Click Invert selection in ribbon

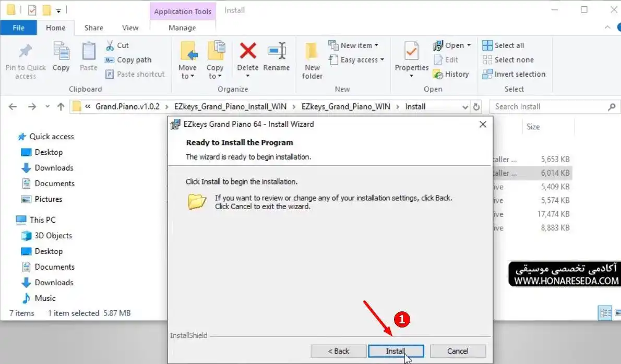tap(513, 74)
